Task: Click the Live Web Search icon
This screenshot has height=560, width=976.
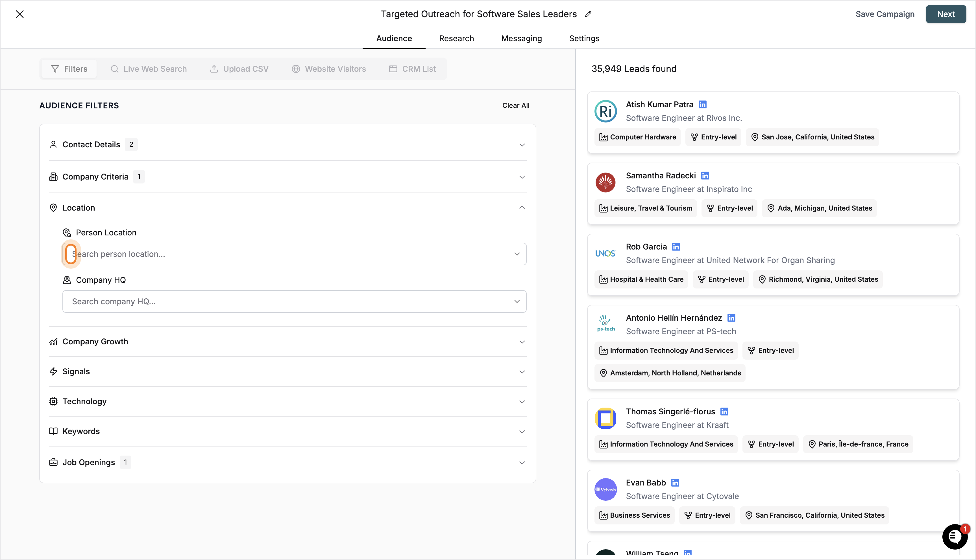Action: 115,69
